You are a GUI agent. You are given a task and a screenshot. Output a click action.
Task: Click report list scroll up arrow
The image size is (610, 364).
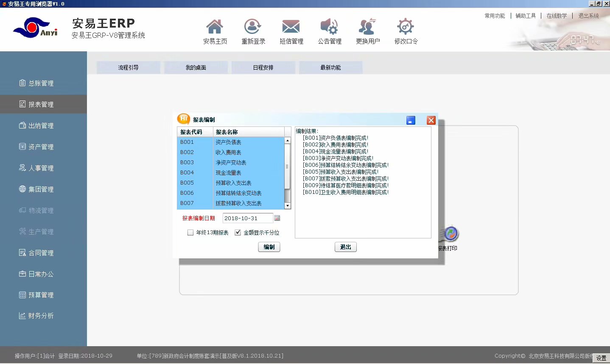click(288, 140)
